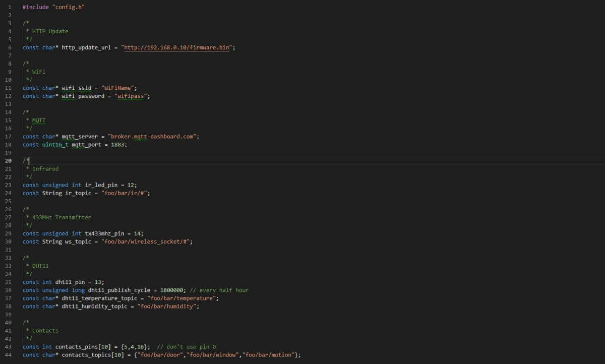Screen dimensions: 605x364
Task: Place cursor on wifi_ssid variable name
Action: click(76, 88)
